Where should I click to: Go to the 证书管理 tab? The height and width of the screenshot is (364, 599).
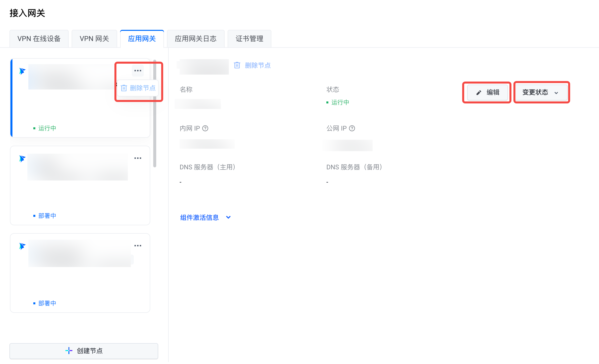(x=249, y=39)
